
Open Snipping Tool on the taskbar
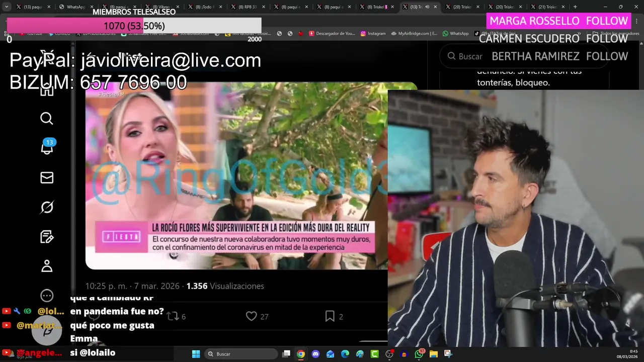click(x=448, y=354)
